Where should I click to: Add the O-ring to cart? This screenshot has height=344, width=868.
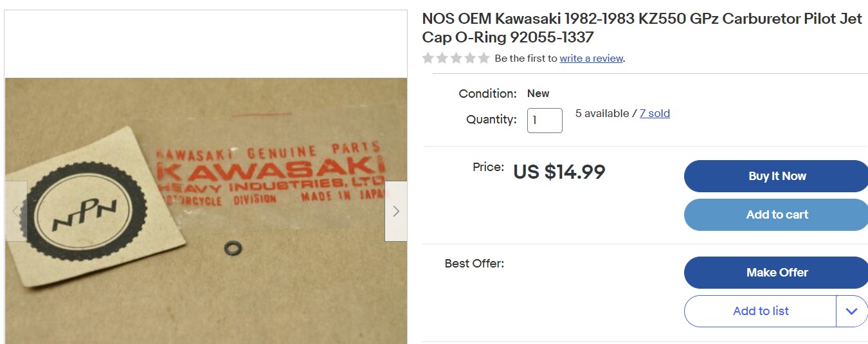click(x=777, y=215)
